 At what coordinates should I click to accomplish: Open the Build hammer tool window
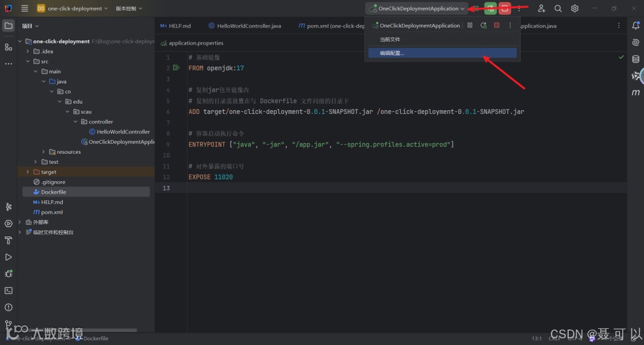tap(8, 240)
